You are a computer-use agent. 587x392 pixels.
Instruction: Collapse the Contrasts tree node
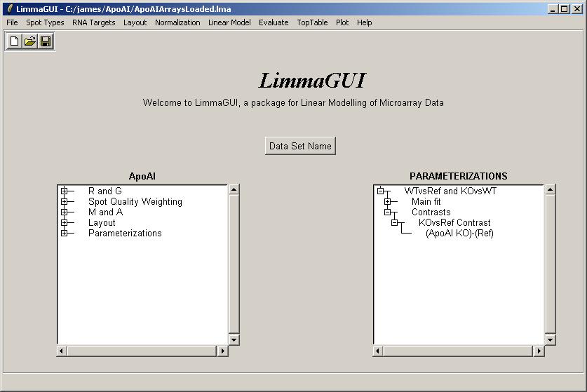coord(388,212)
